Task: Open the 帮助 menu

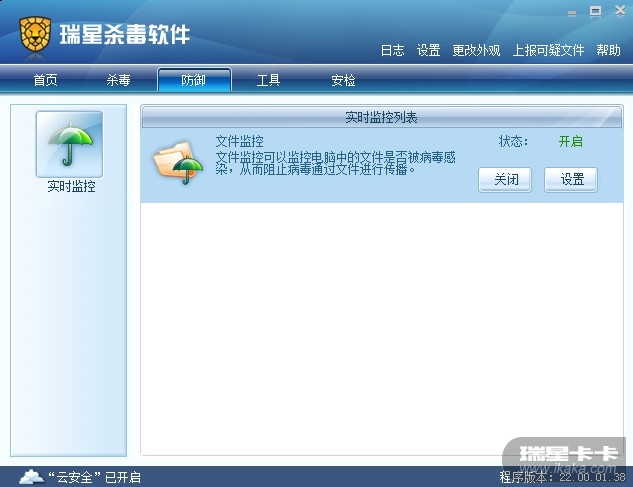Action: pyautogui.click(x=608, y=50)
